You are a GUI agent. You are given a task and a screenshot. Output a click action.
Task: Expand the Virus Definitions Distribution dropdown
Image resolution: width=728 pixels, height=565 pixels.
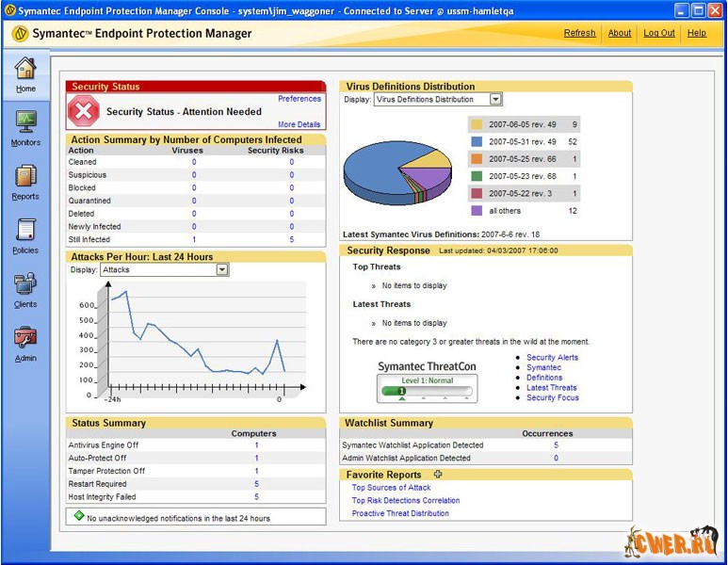coord(495,99)
